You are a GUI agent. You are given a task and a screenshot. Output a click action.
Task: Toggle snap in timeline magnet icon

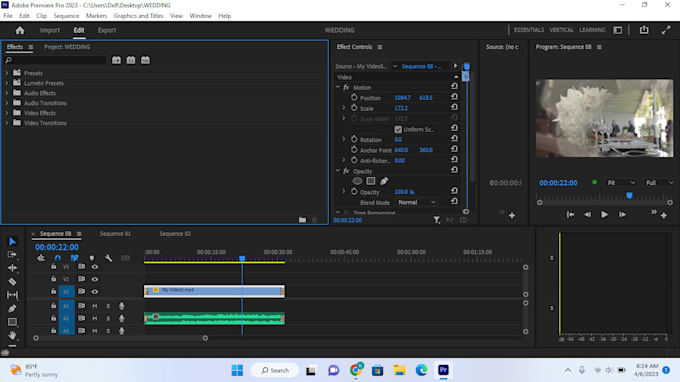coord(57,258)
